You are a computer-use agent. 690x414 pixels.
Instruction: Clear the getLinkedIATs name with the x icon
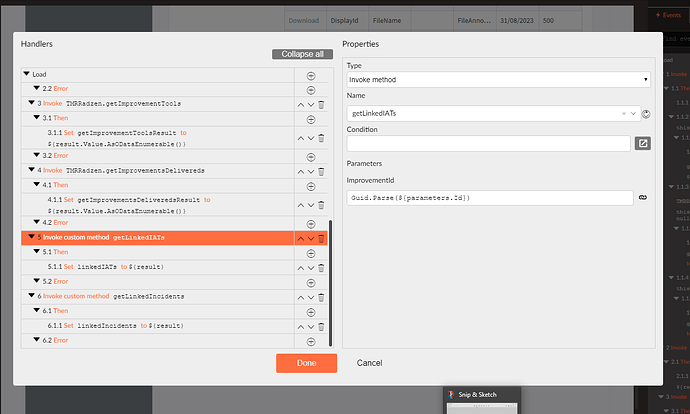tap(624, 114)
